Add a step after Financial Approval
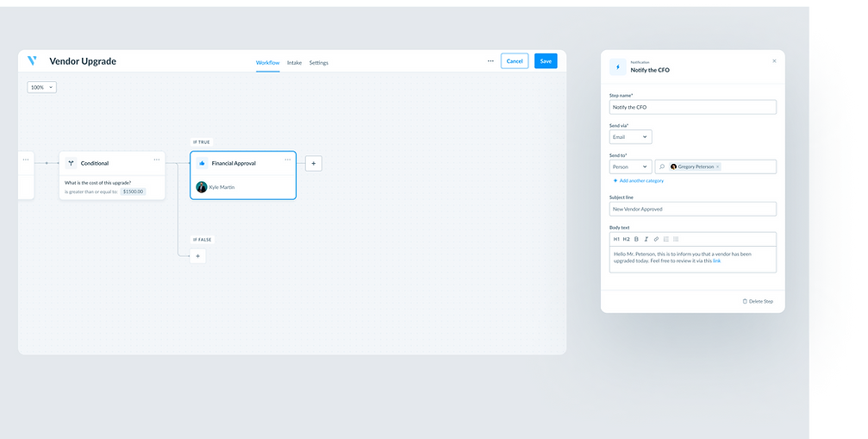 coord(313,163)
